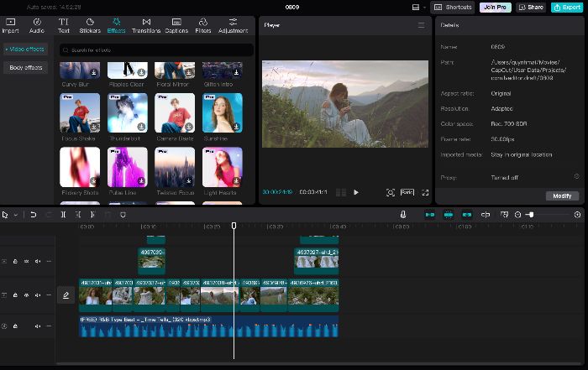Open the Player panel menu
588x370 pixels.
pos(421,25)
